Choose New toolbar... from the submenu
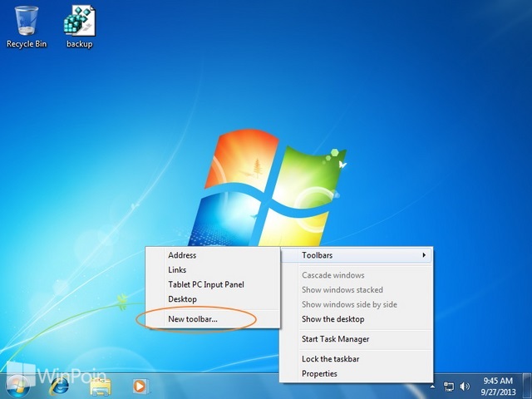Screen dimensions: 532x399 [x=213, y=319]
